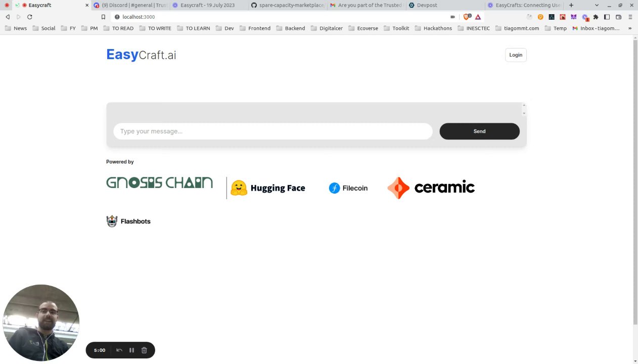Viewport: 638px width, 364px height.
Task: Click the Type your message input
Action: pyautogui.click(x=273, y=131)
